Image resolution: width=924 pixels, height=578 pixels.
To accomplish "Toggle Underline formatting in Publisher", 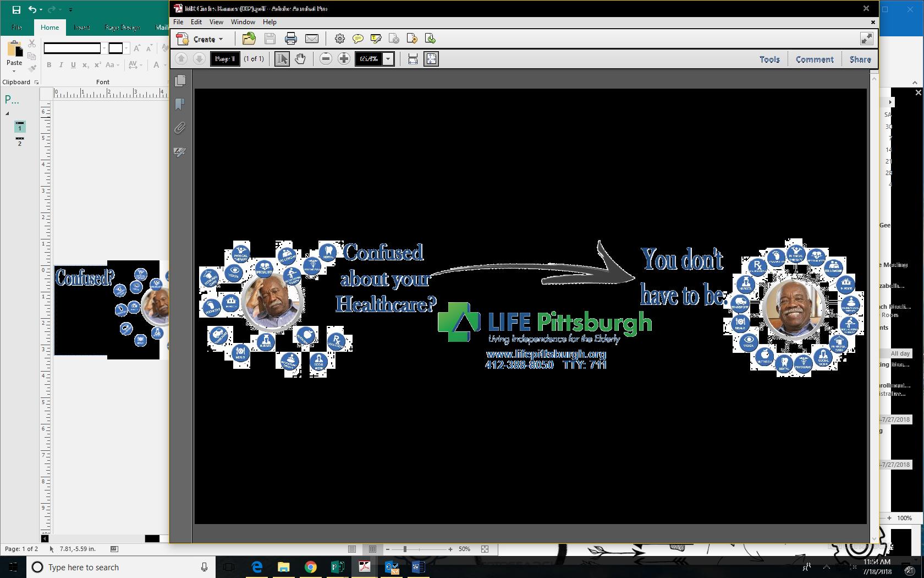I will pyautogui.click(x=73, y=65).
